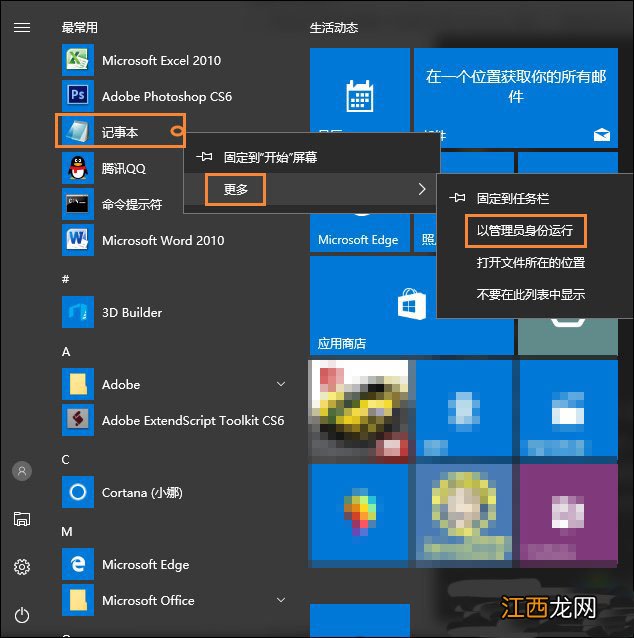Click the A section letter header
Image resolution: width=634 pixels, height=638 pixels.
(x=66, y=352)
